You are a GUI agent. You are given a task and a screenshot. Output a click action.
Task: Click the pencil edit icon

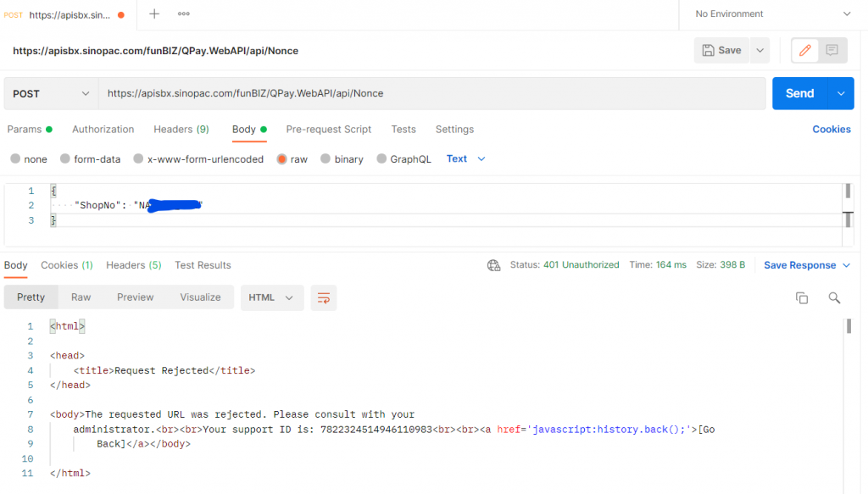click(x=805, y=50)
